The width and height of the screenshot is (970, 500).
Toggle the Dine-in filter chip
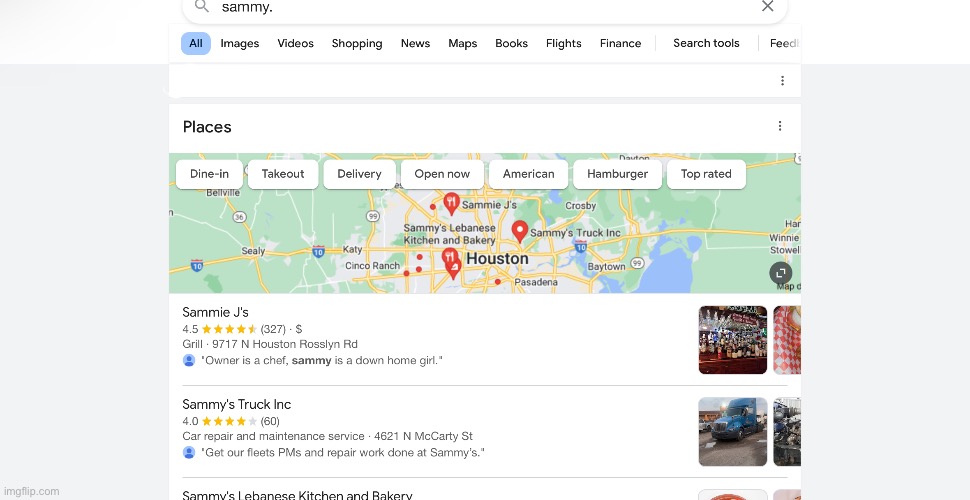[209, 174]
